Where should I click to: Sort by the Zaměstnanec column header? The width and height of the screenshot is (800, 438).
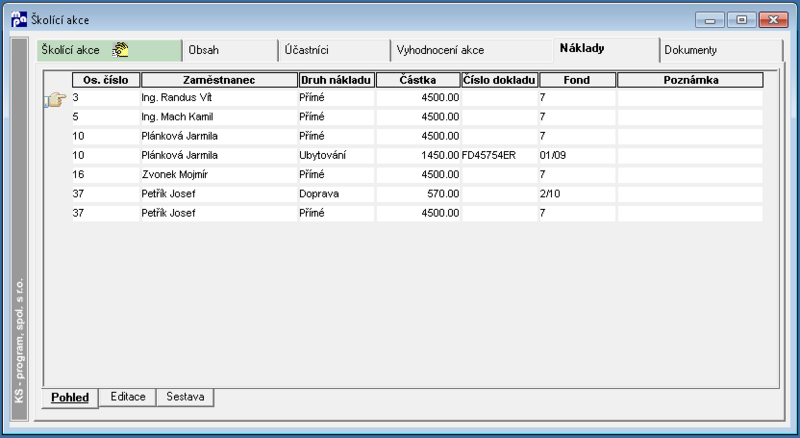tap(219, 80)
